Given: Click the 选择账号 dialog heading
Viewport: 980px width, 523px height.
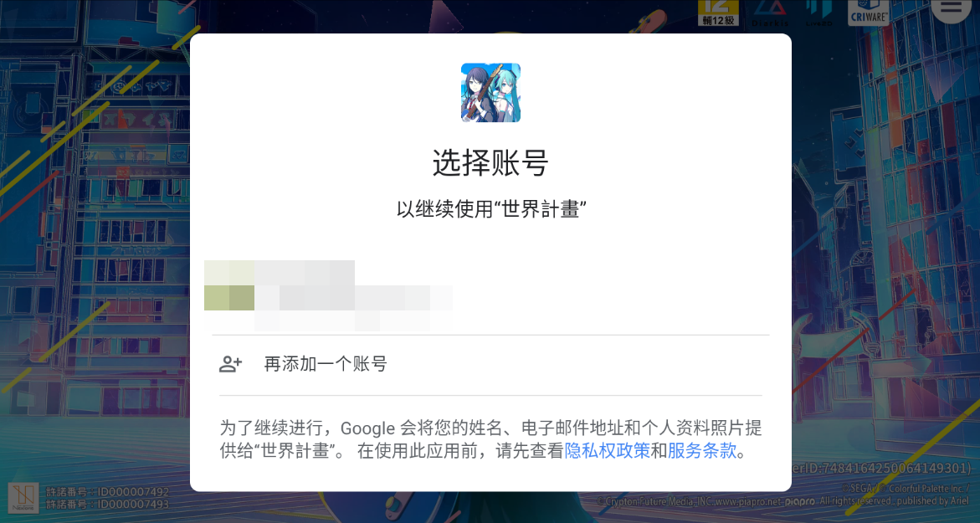Looking at the screenshot, I should click(x=490, y=163).
